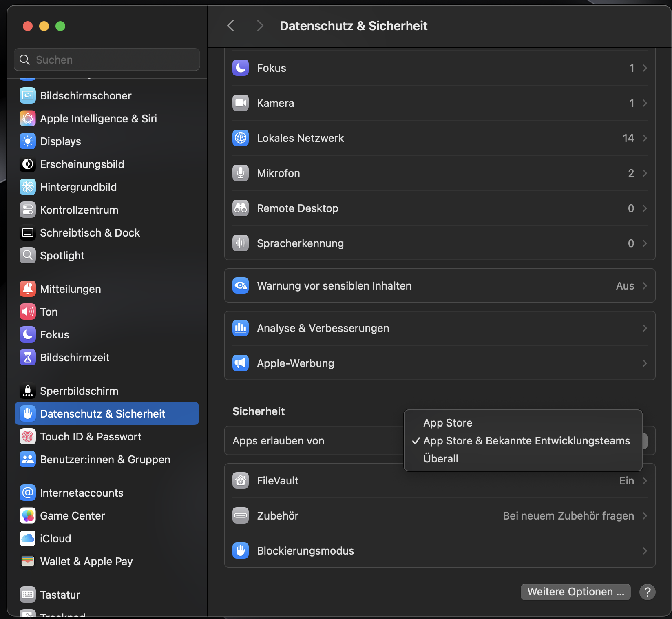Choose 'Überall' in the popup menu
The image size is (672, 619).
[441, 459]
